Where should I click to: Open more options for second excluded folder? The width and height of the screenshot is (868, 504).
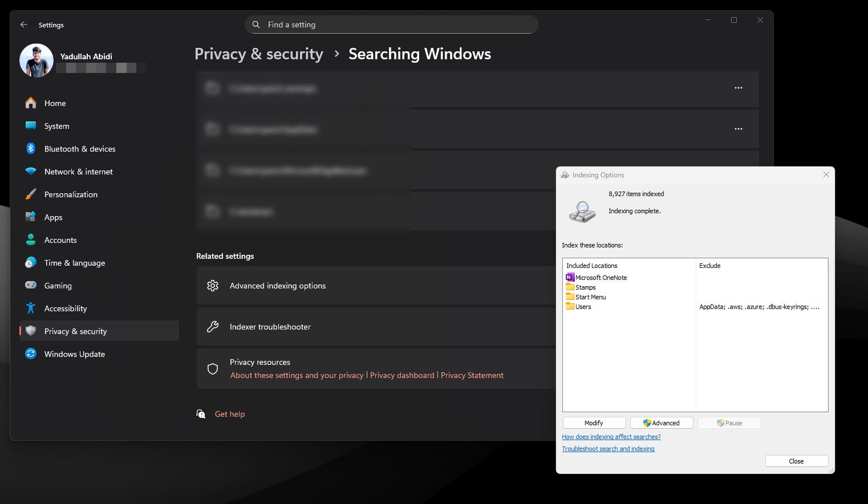[x=739, y=129]
